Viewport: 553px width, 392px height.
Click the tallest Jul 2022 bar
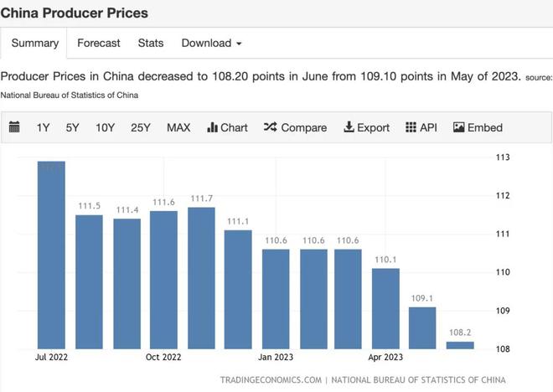[x=52, y=255]
